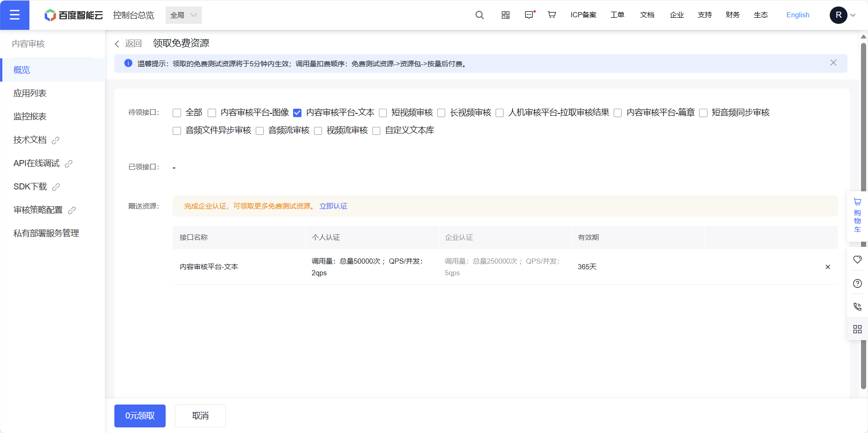Open 工单 in top navigation
The image size is (868, 433).
pos(617,15)
